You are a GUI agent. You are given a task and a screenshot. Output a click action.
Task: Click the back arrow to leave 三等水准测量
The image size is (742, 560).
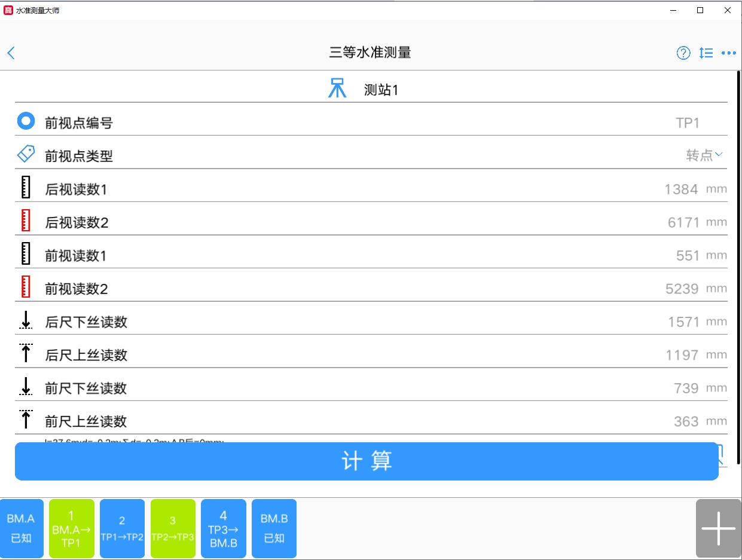tap(11, 53)
